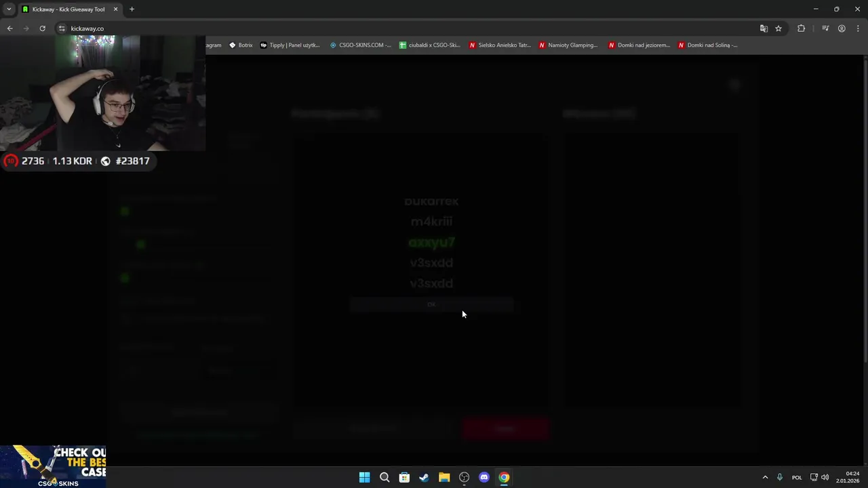Open the Domki nad Soliną bookmark

(x=708, y=45)
